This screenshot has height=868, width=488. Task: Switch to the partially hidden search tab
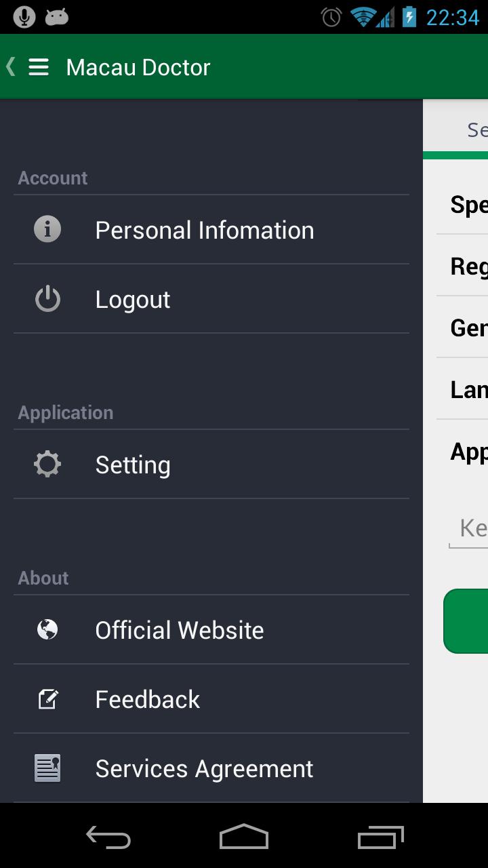point(474,130)
